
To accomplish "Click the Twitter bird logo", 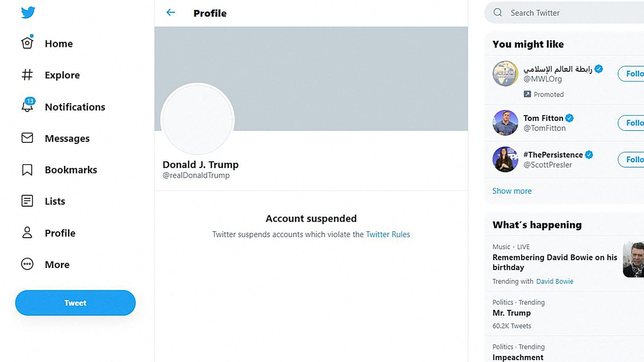I will click(x=28, y=12).
